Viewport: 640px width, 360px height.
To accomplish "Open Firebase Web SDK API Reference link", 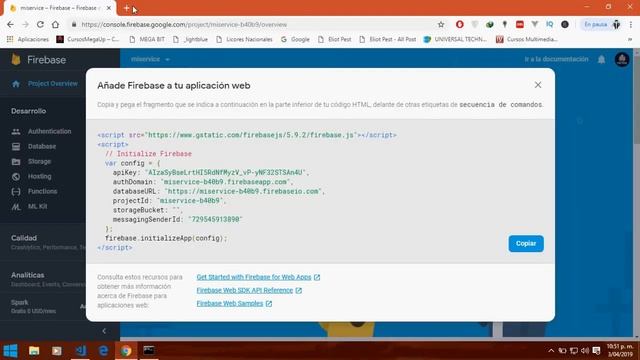I will click(x=245, y=290).
